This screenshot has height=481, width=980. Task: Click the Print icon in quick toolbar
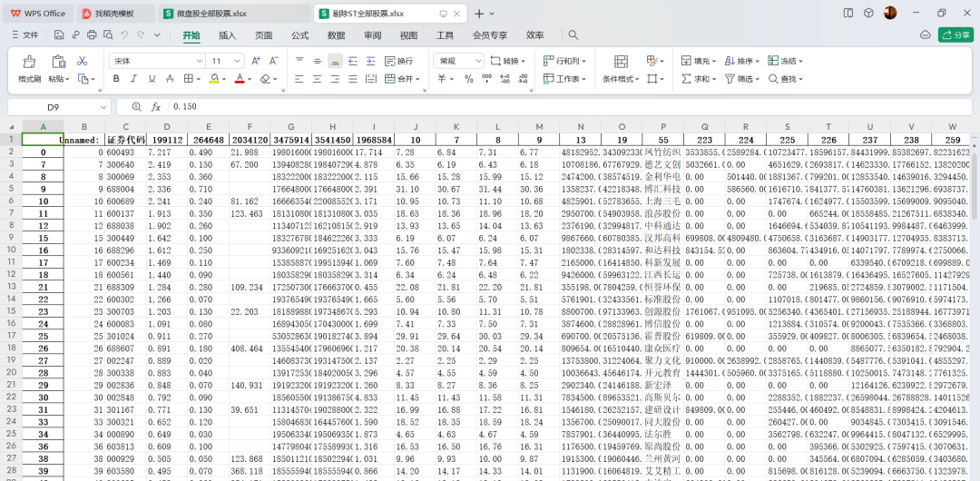(92, 35)
